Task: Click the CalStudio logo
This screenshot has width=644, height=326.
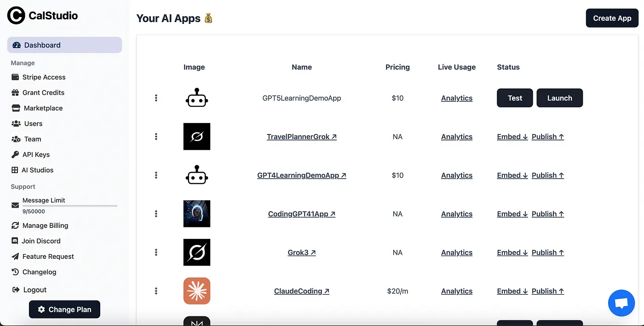Action: pos(42,15)
